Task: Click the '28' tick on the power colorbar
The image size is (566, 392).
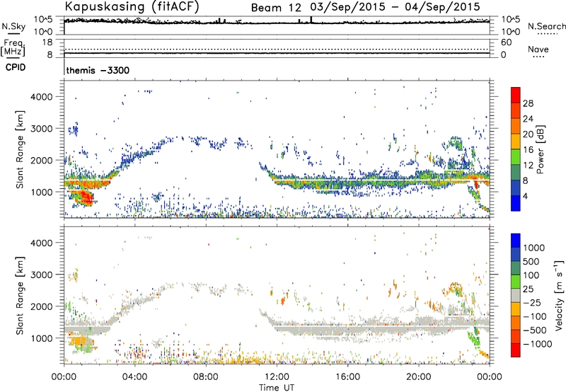Action: click(x=528, y=103)
